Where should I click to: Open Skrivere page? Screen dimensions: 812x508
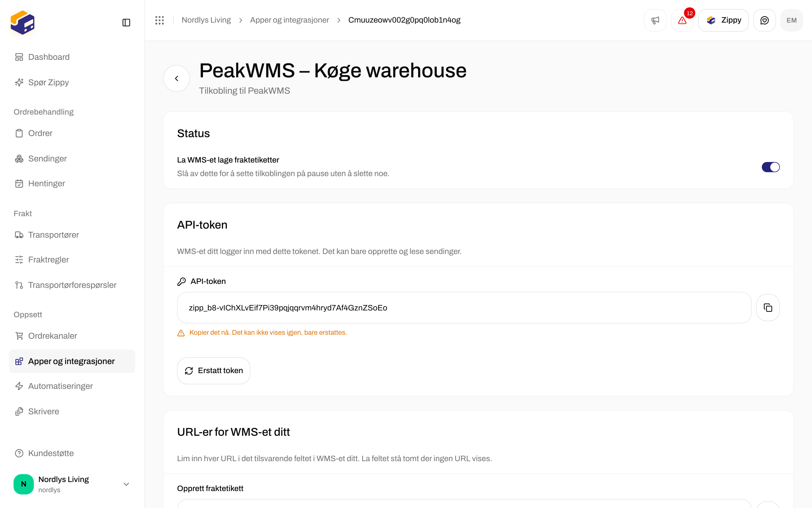coord(72,411)
